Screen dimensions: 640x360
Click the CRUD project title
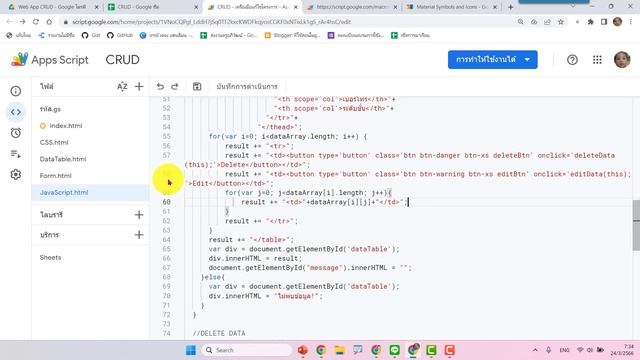pos(122,60)
